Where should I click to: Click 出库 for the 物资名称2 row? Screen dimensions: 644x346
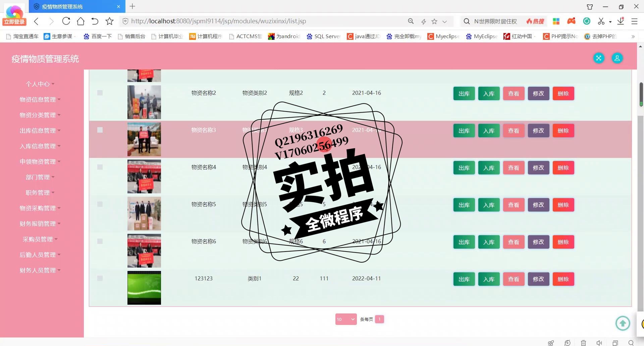(464, 93)
